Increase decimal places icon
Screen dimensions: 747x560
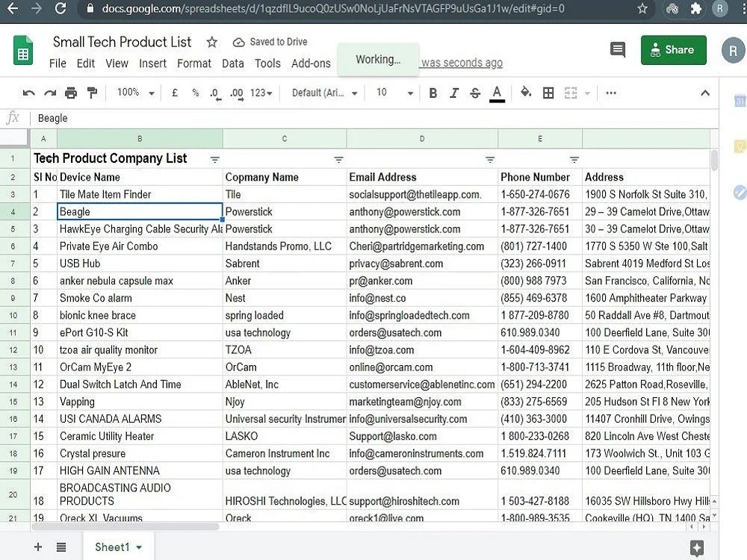(236, 93)
